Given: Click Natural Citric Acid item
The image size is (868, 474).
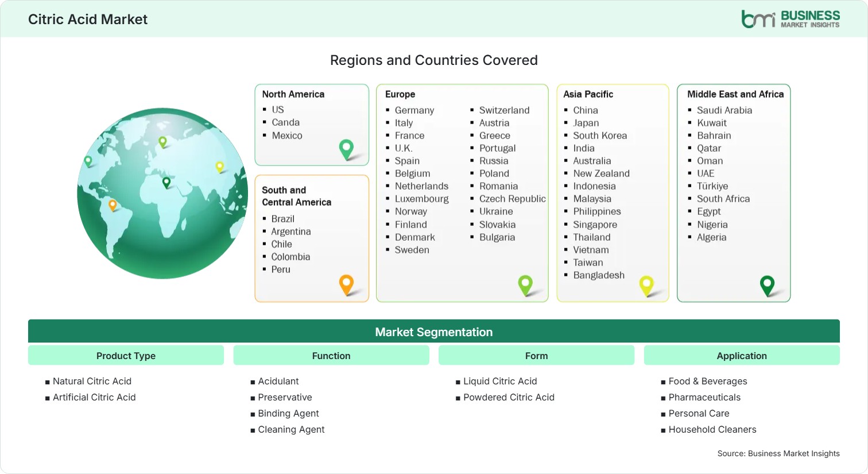Looking at the screenshot, I should [92, 381].
